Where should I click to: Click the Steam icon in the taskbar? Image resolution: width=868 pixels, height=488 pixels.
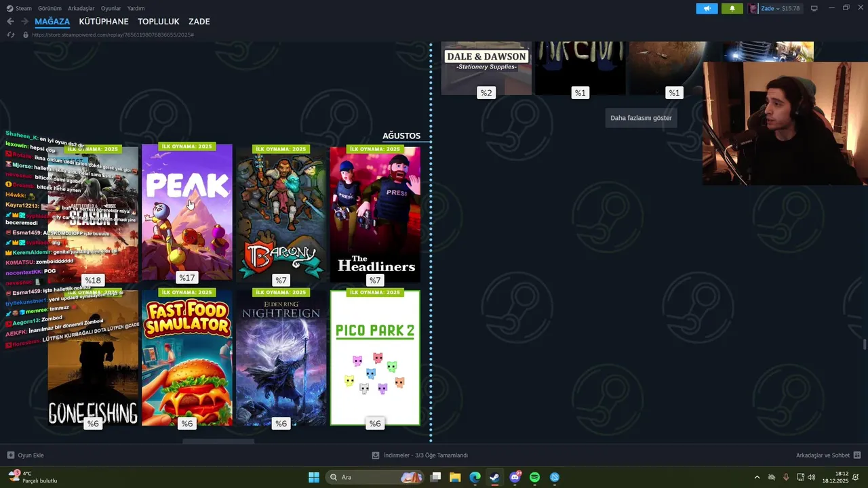(495, 477)
